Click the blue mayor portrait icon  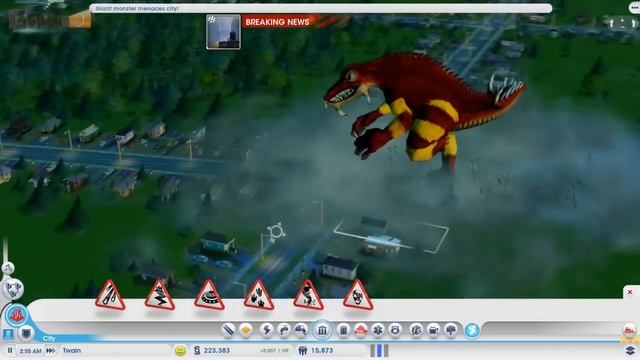click(x=8, y=334)
